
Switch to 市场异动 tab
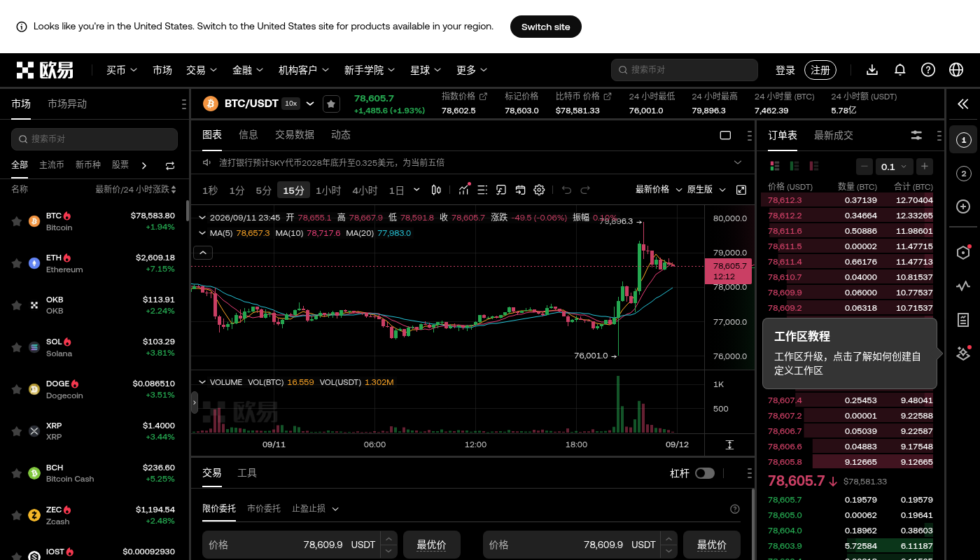pyautogui.click(x=67, y=104)
